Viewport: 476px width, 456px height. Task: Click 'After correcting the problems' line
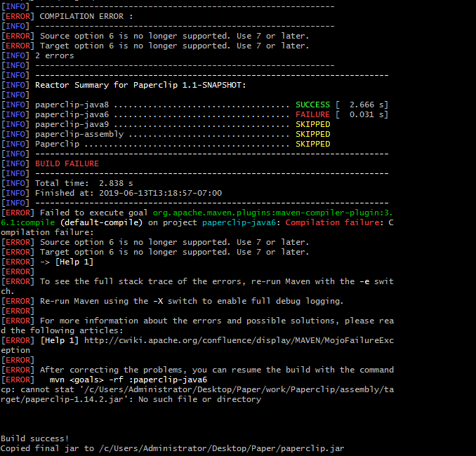click(217, 370)
